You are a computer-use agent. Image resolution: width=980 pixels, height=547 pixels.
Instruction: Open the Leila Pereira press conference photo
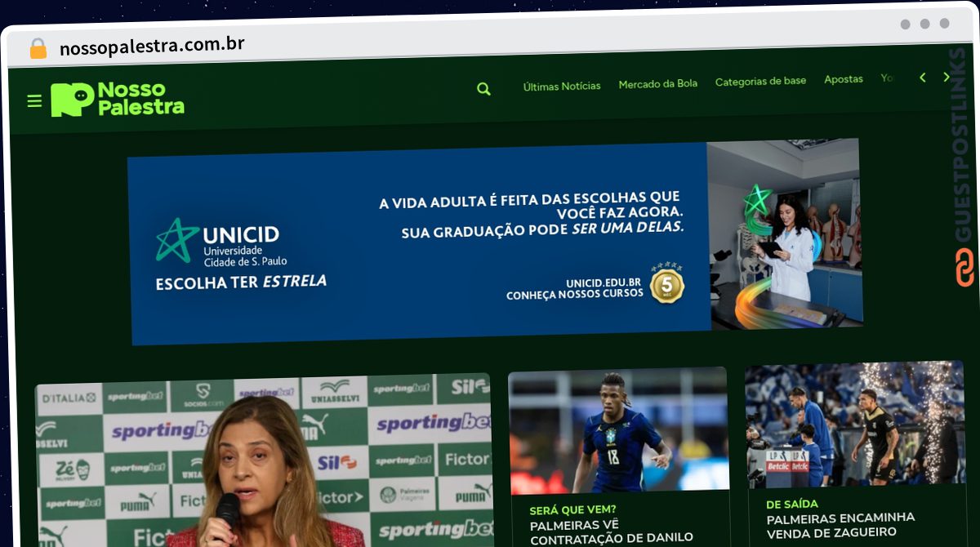pyautogui.click(x=264, y=462)
